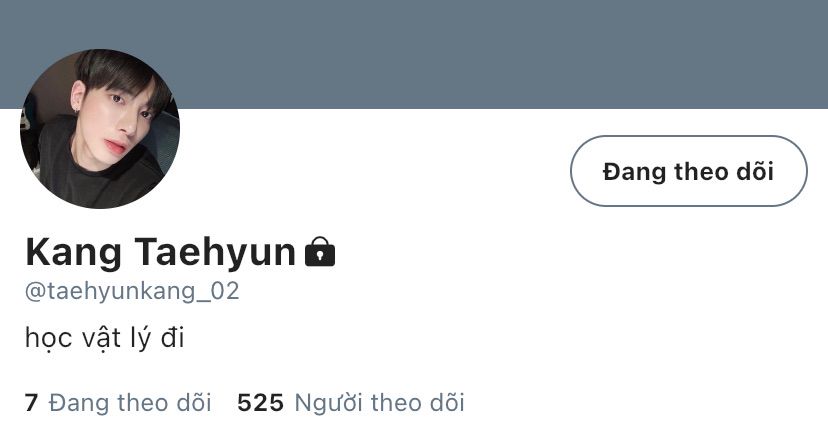Click the padlock beside the name Taehyun
The width and height of the screenshot is (828, 434).
(x=320, y=252)
